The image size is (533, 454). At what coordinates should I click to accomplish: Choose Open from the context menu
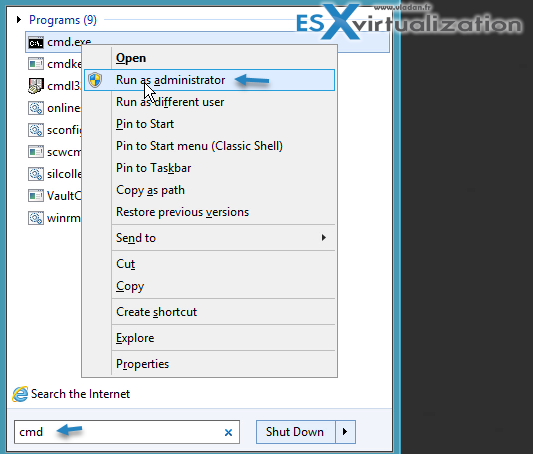point(209,58)
